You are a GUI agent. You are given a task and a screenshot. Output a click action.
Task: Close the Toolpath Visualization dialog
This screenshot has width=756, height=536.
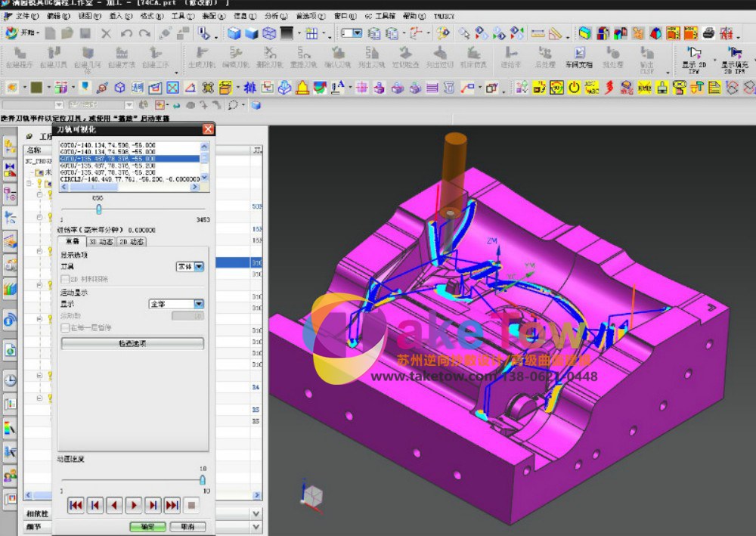(208, 129)
